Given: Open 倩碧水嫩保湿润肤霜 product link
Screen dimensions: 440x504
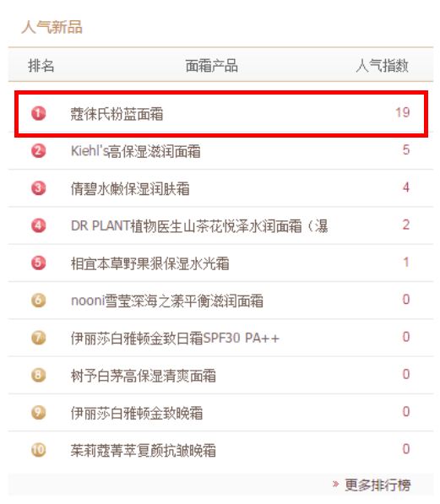Looking at the screenshot, I should click(x=130, y=188).
